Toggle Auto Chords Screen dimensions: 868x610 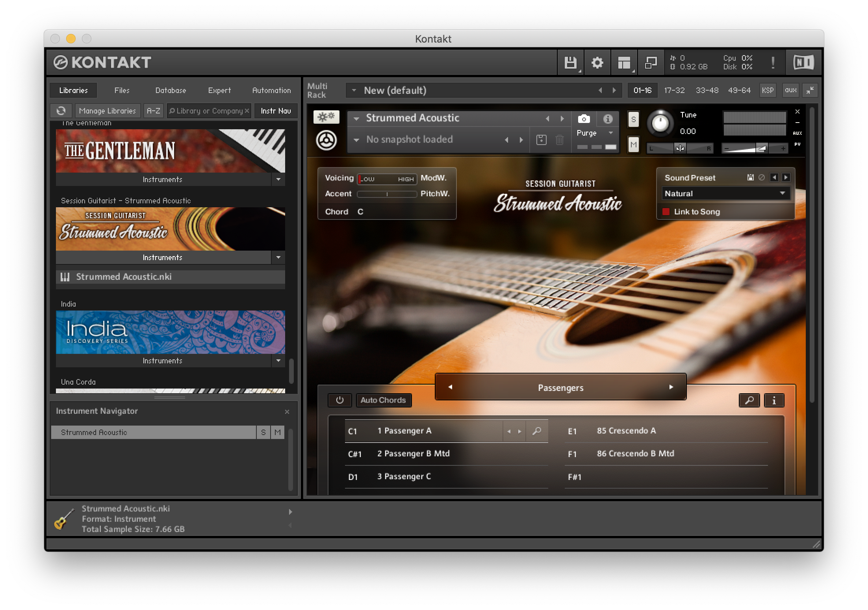383,400
